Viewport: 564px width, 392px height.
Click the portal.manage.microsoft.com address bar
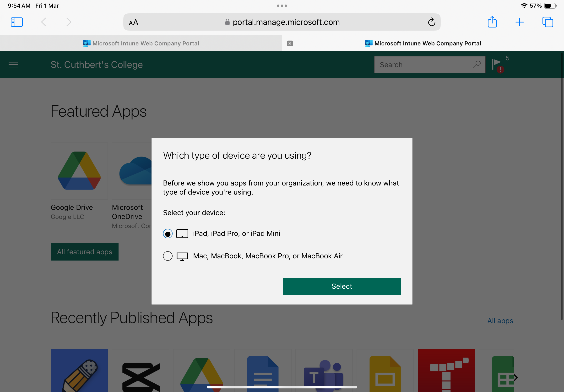coord(282,22)
